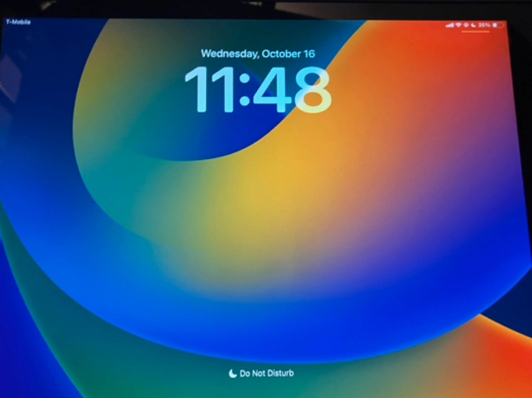Tap the battery level icon
532x398 pixels.
pyautogui.click(x=498, y=25)
